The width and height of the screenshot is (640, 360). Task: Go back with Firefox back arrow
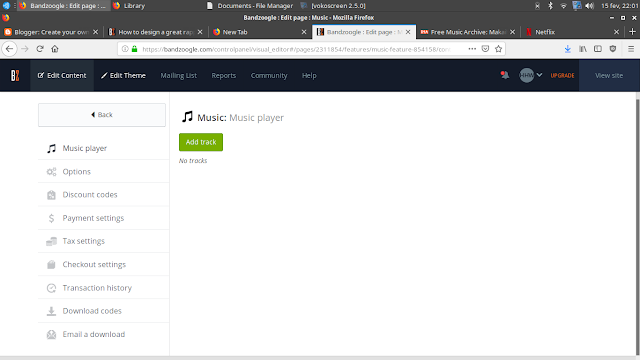(10, 49)
